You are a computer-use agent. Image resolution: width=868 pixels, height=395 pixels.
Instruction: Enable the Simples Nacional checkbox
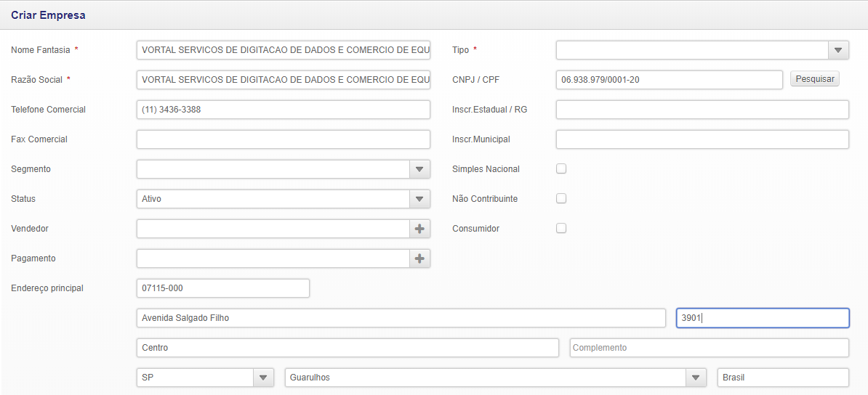click(x=561, y=169)
